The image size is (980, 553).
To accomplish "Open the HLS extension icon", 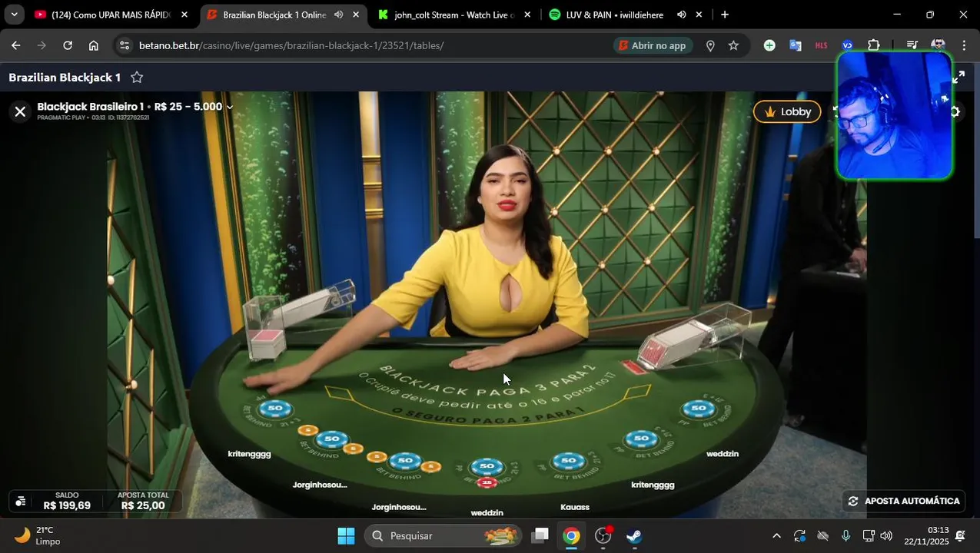I will (822, 45).
